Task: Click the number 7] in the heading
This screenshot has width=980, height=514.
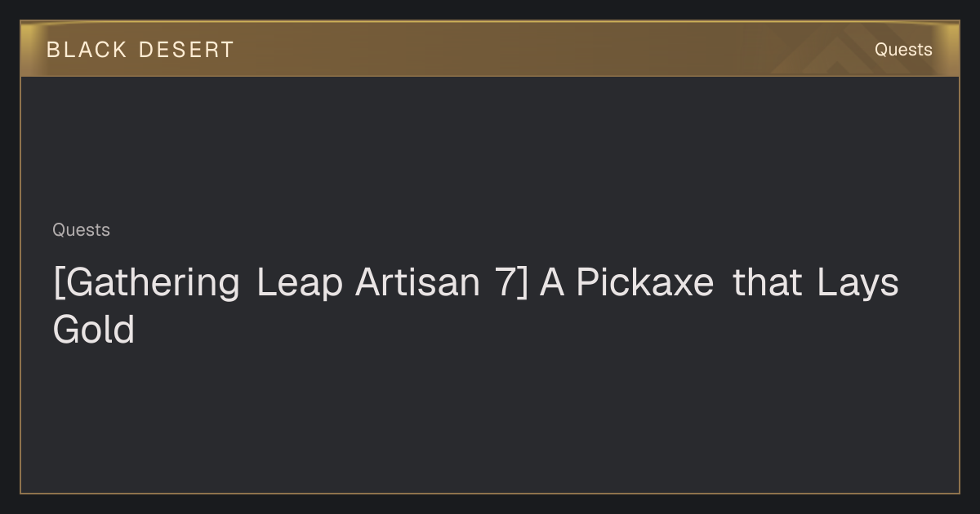Action: 510,283
